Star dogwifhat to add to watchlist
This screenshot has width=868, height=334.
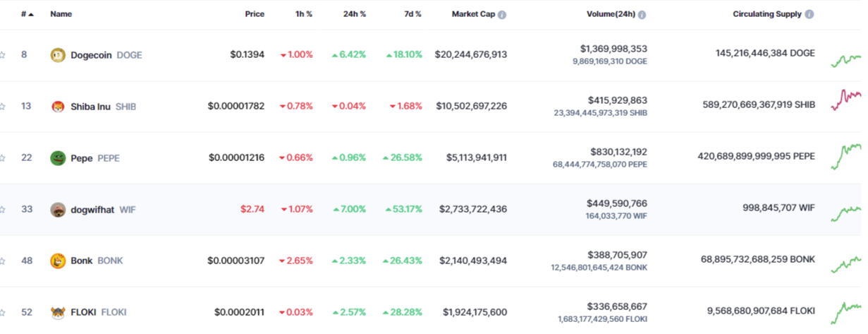(x=2, y=209)
